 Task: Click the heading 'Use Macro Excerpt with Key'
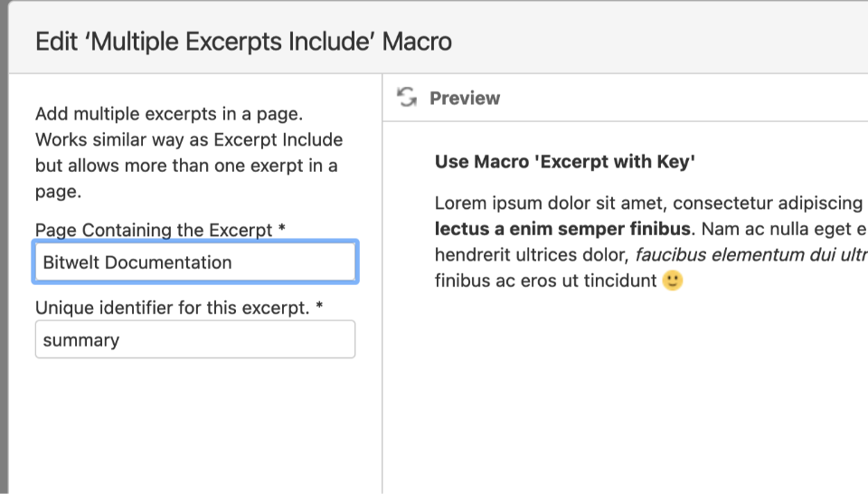564,162
